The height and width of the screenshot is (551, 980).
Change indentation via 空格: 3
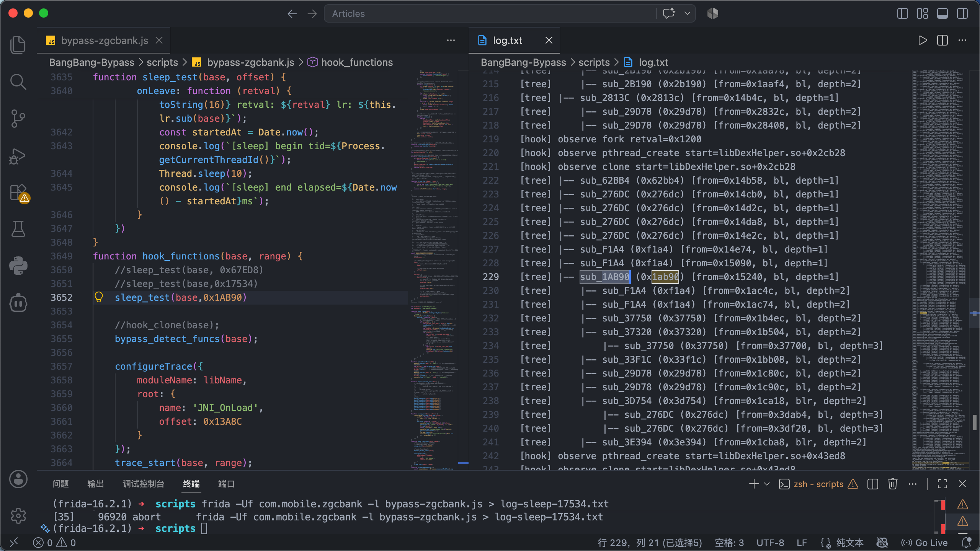click(x=729, y=543)
